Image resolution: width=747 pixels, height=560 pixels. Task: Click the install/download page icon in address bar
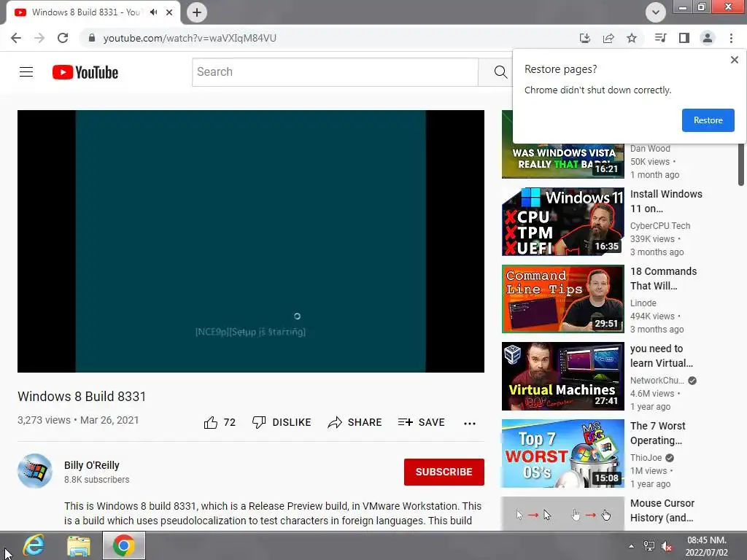coord(584,38)
